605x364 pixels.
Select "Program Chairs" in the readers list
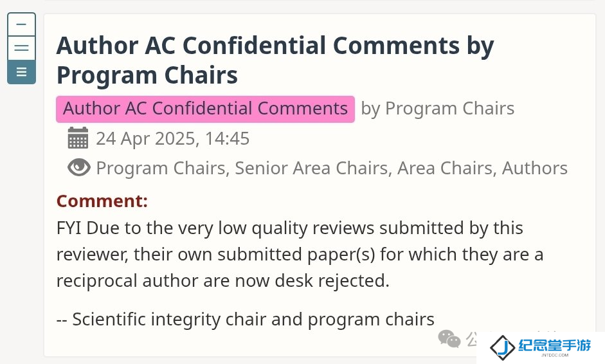tap(161, 168)
